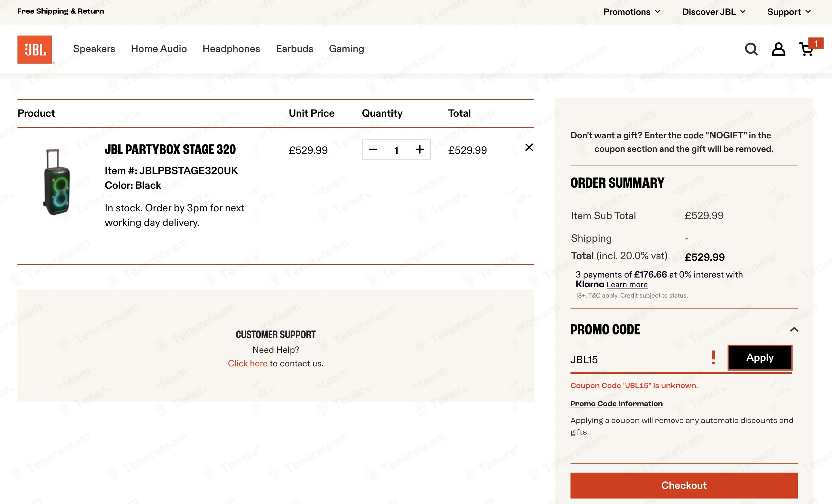
Task: Click the Checkout button
Action: point(684,486)
